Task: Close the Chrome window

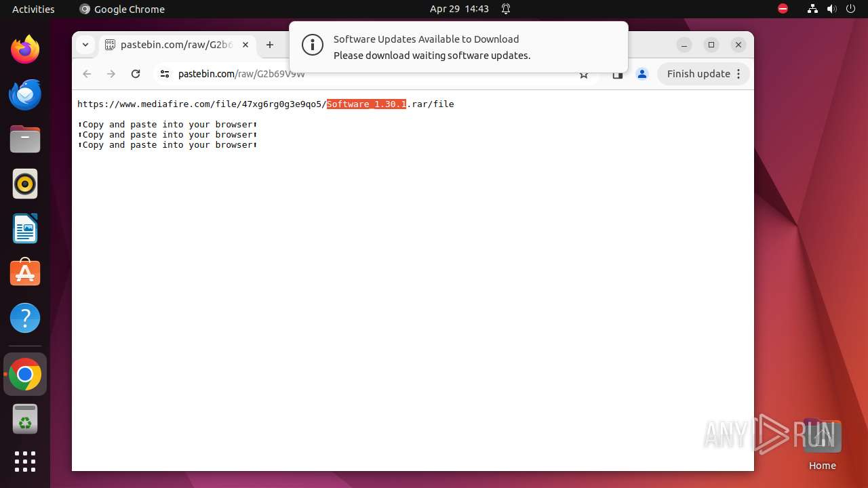Action: pyautogui.click(x=738, y=45)
